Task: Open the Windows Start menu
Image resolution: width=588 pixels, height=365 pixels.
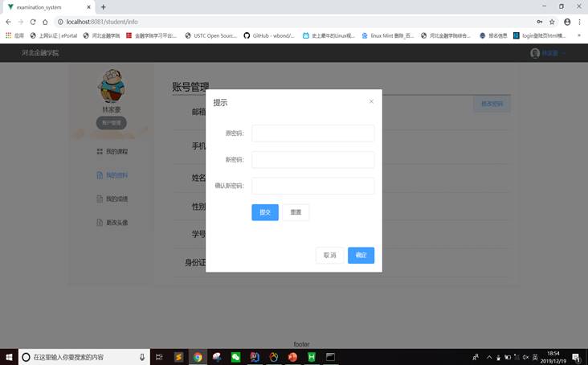Action: [x=9, y=357]
